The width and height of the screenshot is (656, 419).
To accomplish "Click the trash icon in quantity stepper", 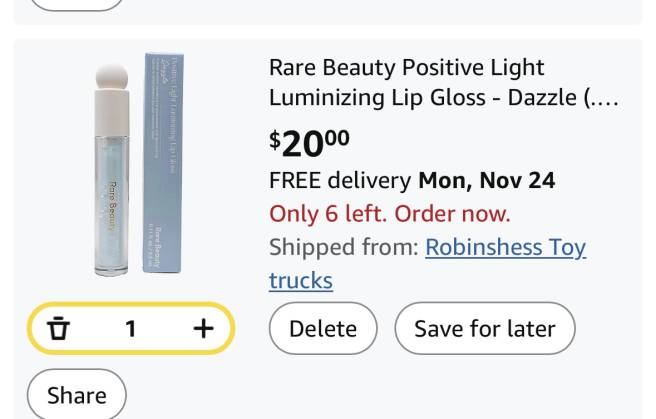I will [59, 328].
